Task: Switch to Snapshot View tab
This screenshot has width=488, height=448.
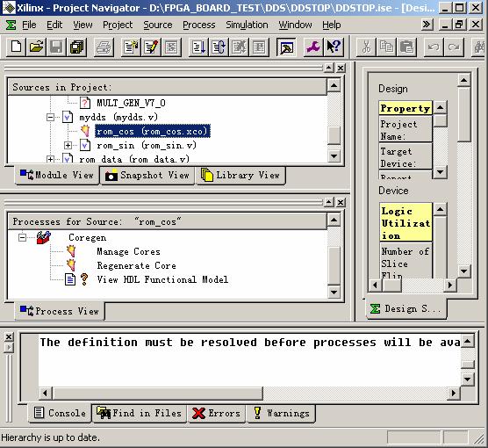Action: 147,176
